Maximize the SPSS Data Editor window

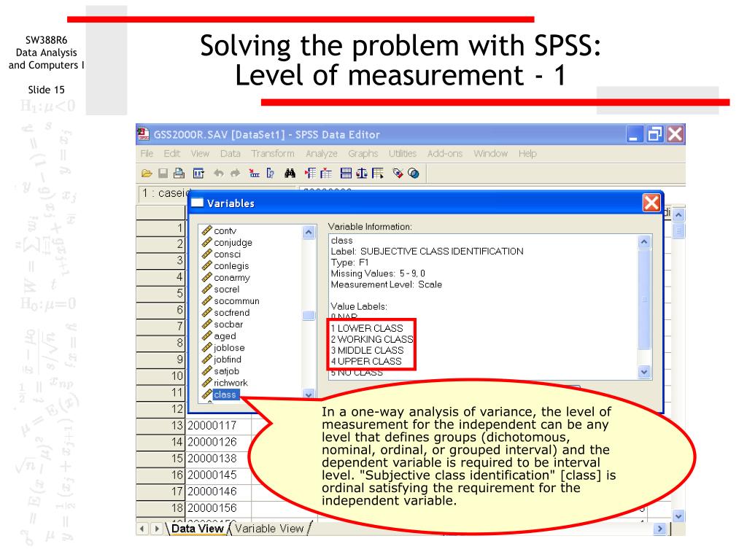tap(654, 134)
